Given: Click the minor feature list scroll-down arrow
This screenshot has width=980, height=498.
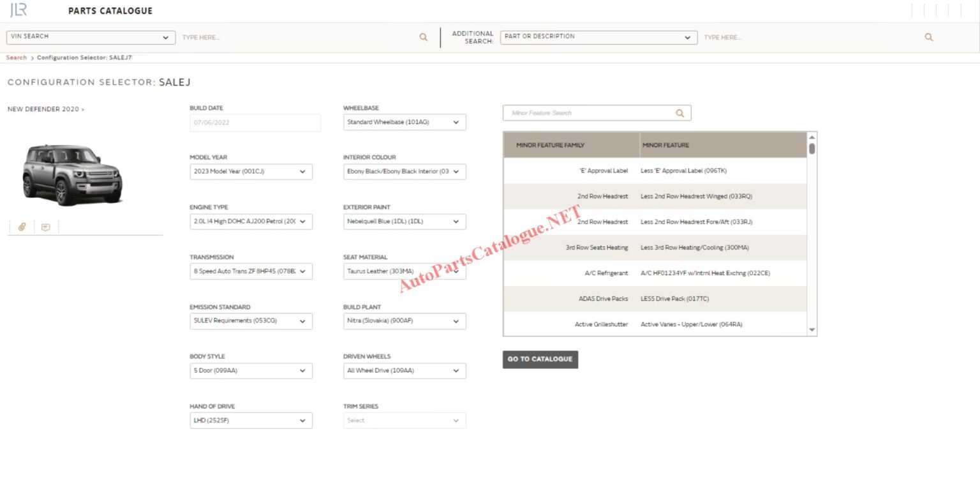Looking at the screenshot, I should [812, 330].
